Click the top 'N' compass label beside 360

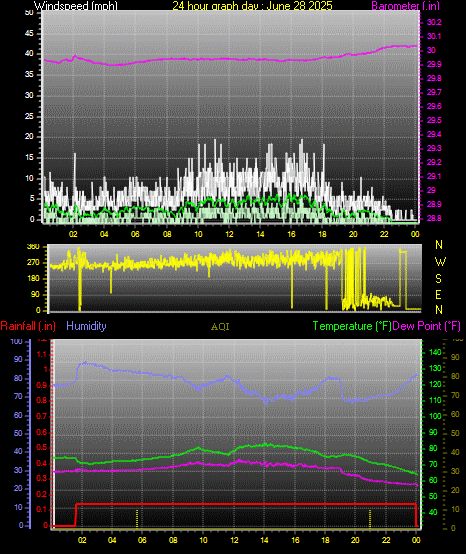tap(439, 244)
